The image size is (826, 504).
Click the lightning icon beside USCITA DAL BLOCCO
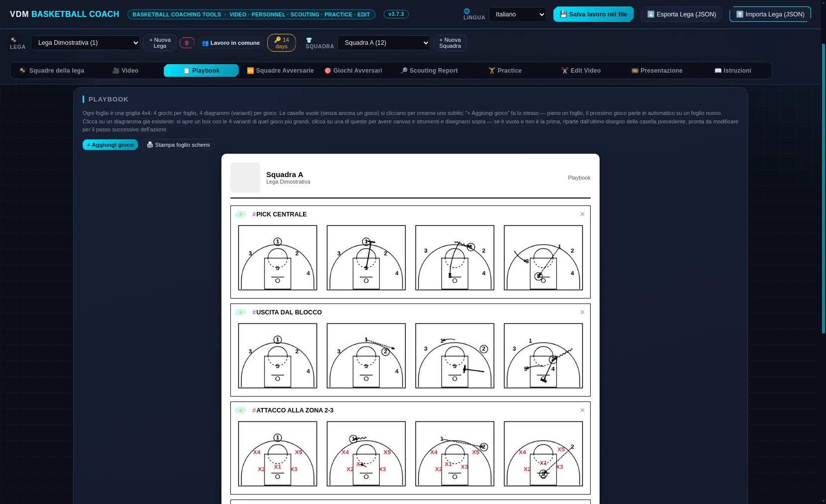pos(240,312)
